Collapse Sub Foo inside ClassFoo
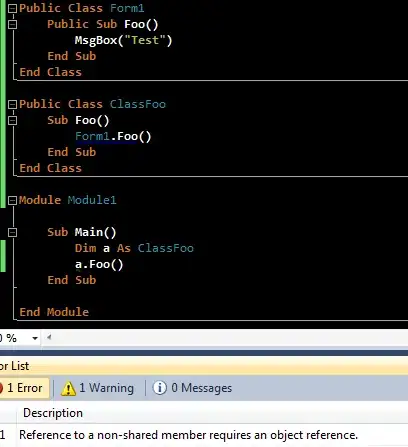The width and height of the screenshot is (408, 447). pos(12,120)
